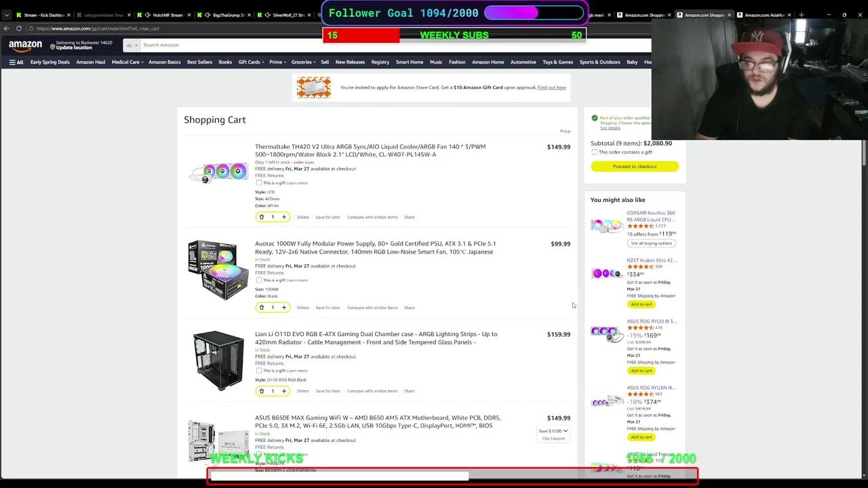The height and width of the screenshot is (488, 868).
Task: Click See all buying options button
Action: point(651,243)
